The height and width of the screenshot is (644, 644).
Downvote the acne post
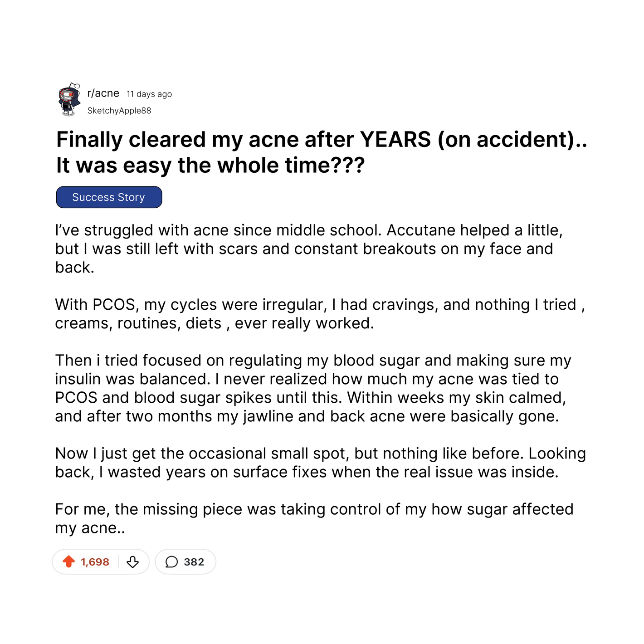click(132, 562)
